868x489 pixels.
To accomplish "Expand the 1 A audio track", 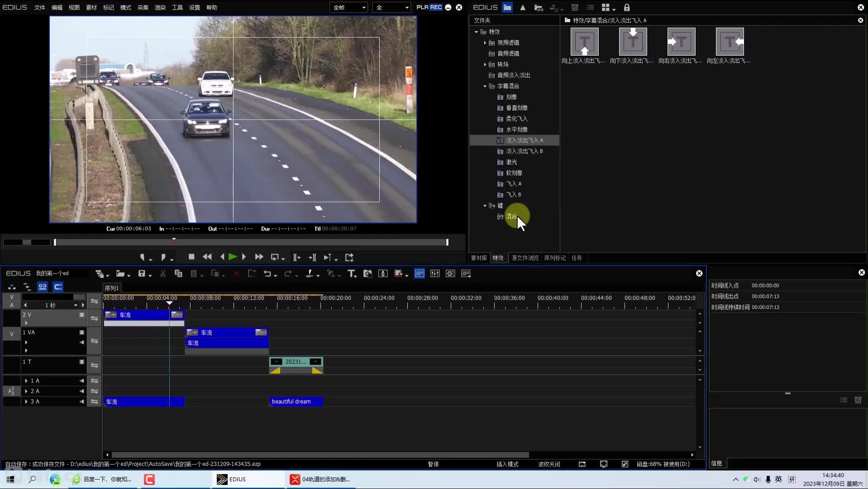I will (x=26, y=381).
